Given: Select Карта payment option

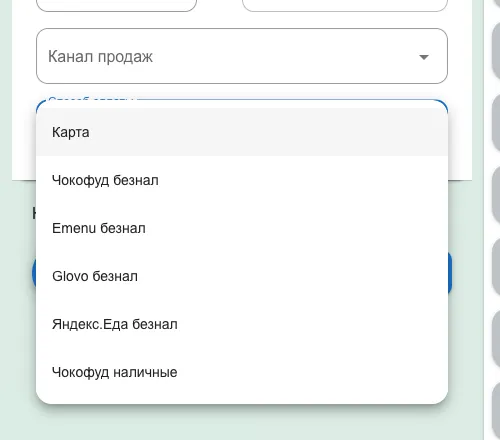Looking at the screenshot, I should [x=242, y=132].
